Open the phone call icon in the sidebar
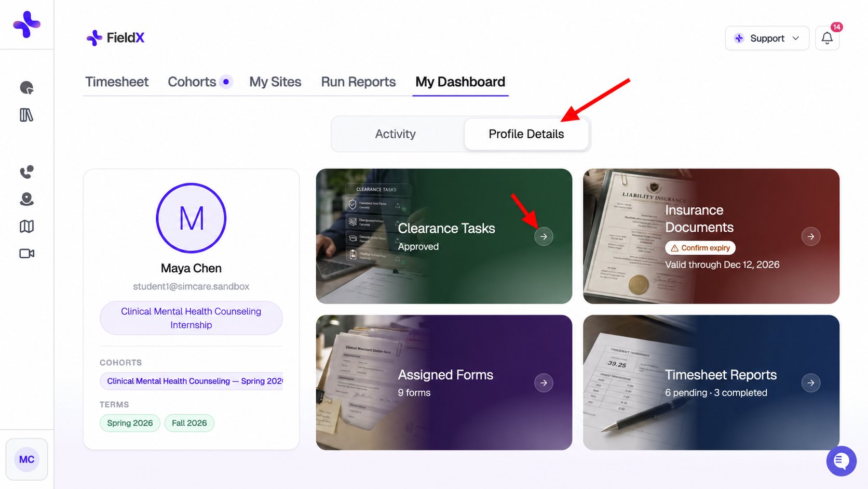The image size is (868, 489). (x=26, y=172)
